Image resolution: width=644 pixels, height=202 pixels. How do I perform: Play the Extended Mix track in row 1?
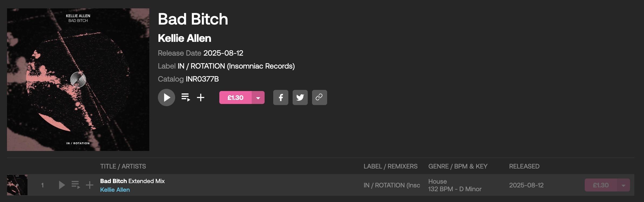(x=62, y=185)
